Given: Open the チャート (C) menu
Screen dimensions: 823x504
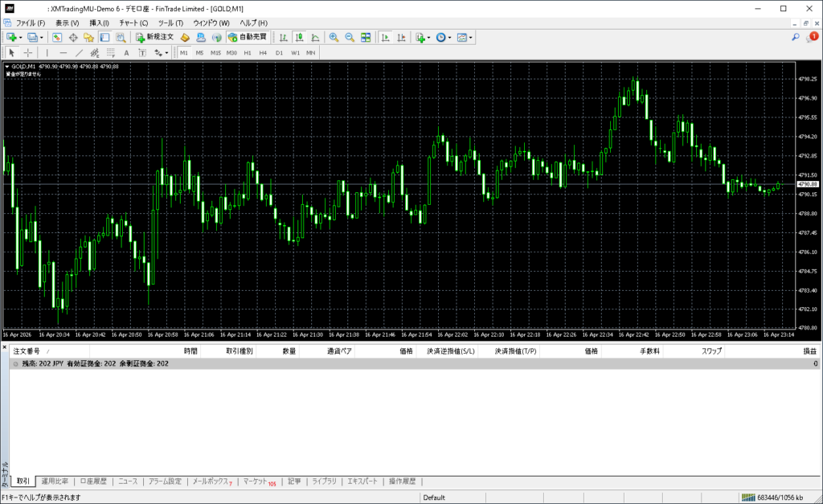Looking at the screenshot, I should 133,23.
